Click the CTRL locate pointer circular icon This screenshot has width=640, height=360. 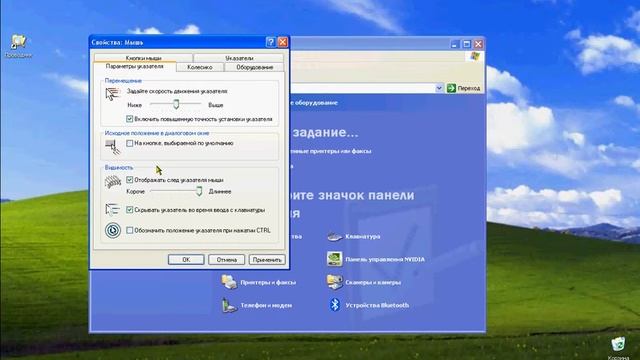(x=113, y=230)
